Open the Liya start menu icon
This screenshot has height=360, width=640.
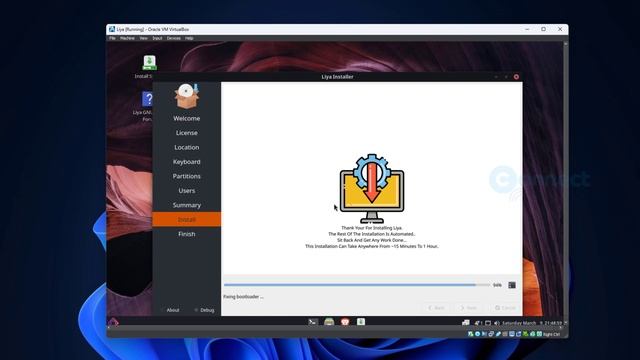pos(113,322)
